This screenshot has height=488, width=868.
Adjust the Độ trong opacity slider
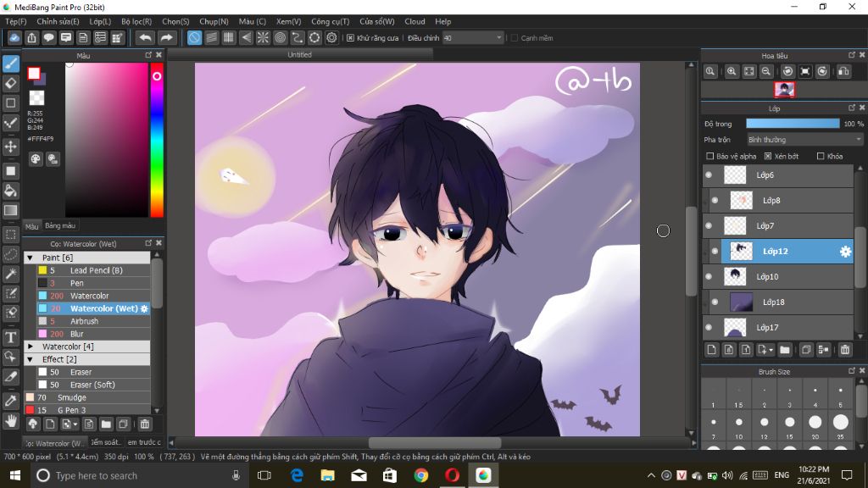(x=793, y=124)
